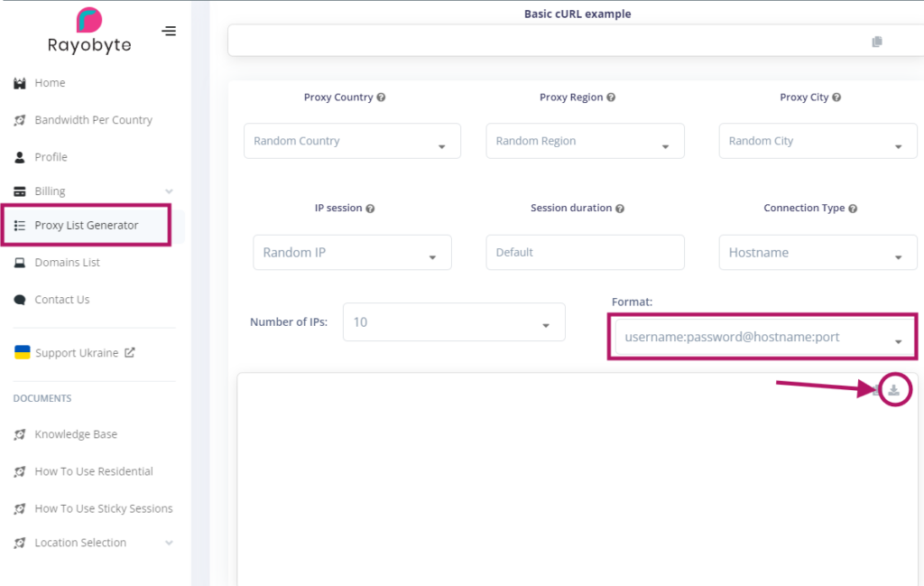Image resolution: width=924 pixels, height=586 pixels.
Task: Click the Profile person icon
Action: [19, 156]
